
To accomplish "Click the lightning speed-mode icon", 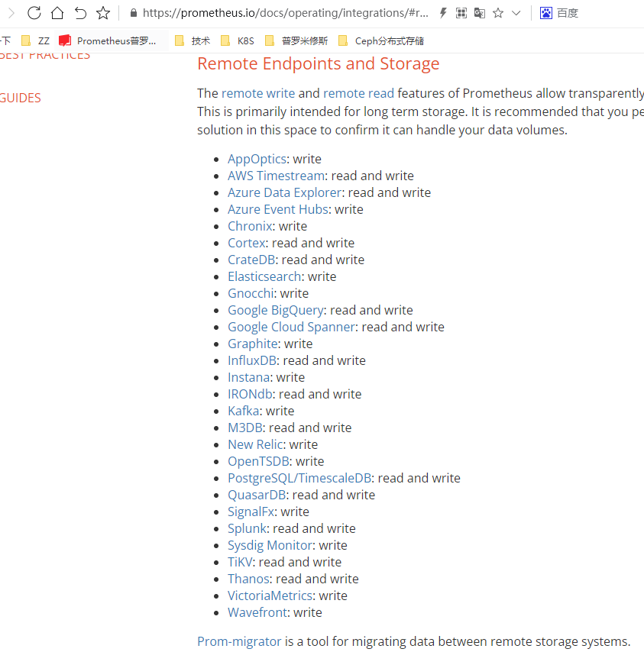I will click(x=443, y=13).
